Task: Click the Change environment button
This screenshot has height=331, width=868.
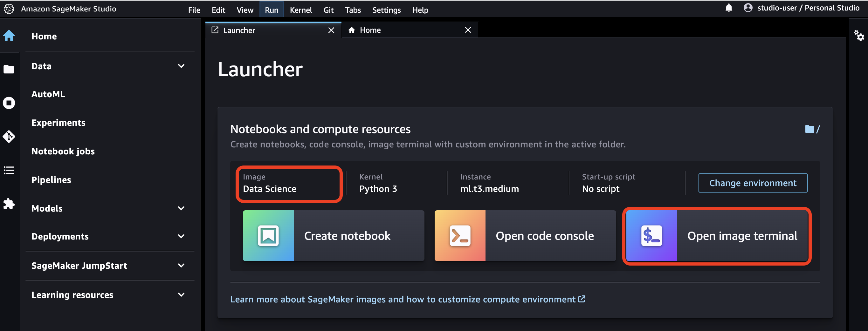Action: 753,183
